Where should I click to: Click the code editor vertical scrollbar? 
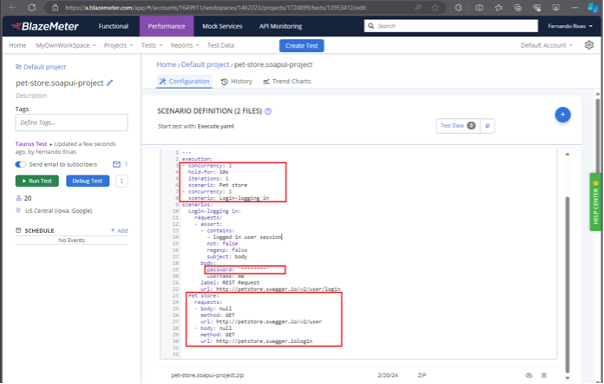567,284
